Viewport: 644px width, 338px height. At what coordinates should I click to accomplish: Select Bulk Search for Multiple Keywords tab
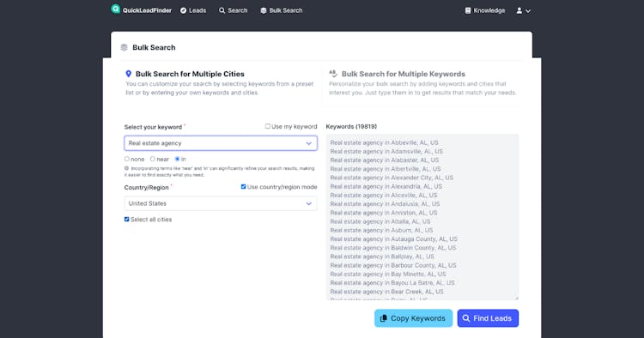point(423,83)
